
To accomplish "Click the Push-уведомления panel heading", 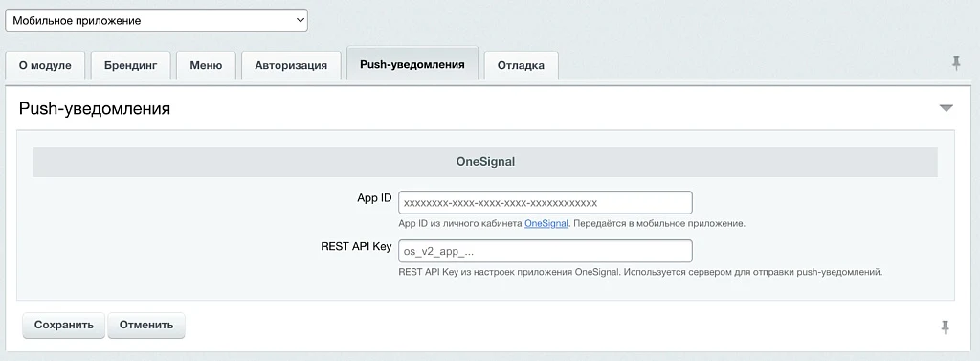I will coord(95,109).
